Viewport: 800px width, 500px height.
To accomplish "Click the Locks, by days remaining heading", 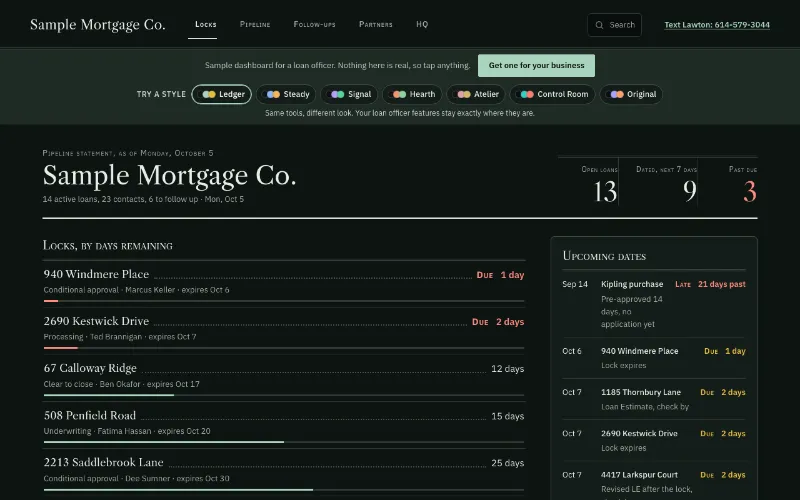I will click(x=108, y=245).
